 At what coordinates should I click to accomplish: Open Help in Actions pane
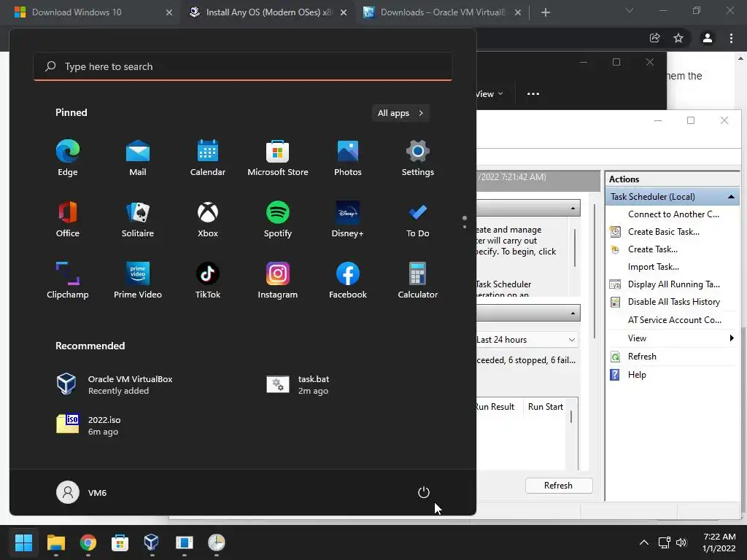tap(636, 375)
